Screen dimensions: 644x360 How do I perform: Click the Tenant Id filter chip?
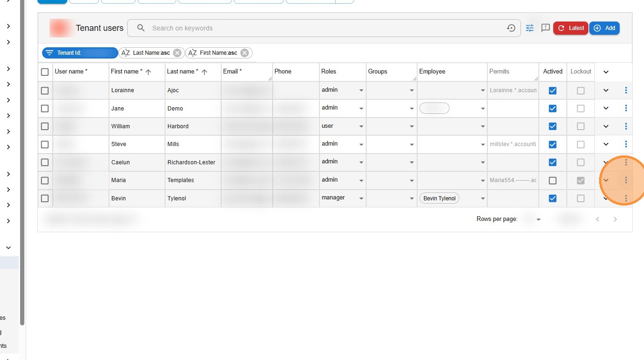click(80, 53)
